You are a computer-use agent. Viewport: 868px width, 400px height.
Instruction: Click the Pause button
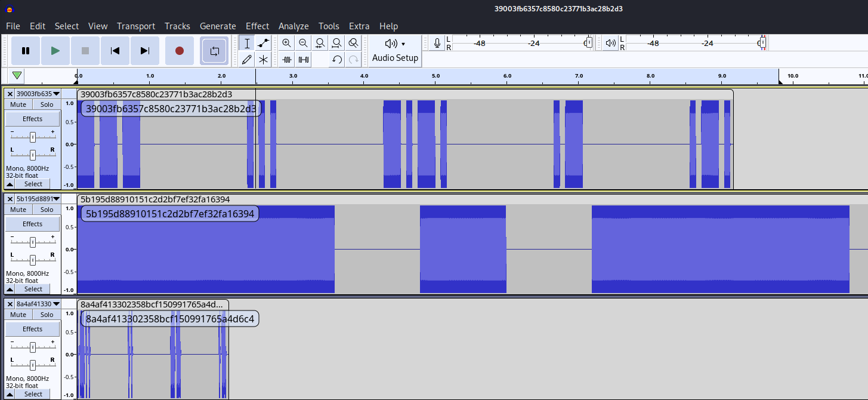(x=26, y=51)
